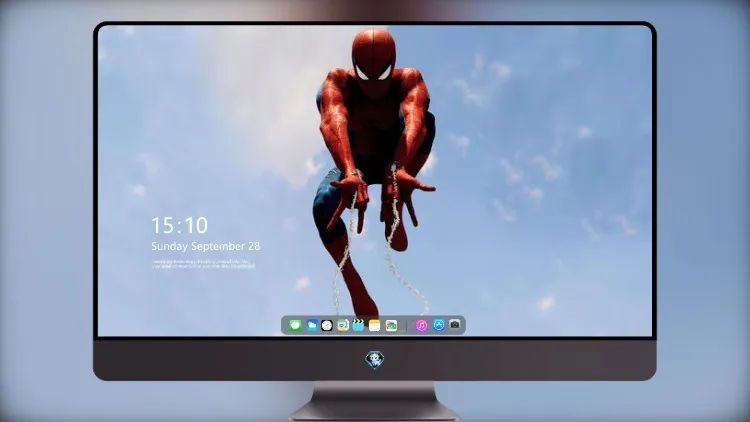Open the Weather app in the dock
The height and width of the screenshot is (422, 750).
point(311,325)
